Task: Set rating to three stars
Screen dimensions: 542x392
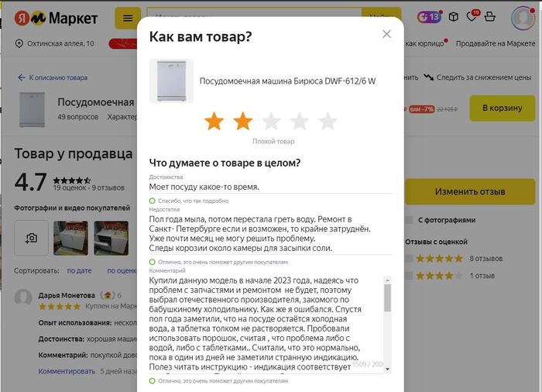Action: pyautogui.click(x=271, y=122)
